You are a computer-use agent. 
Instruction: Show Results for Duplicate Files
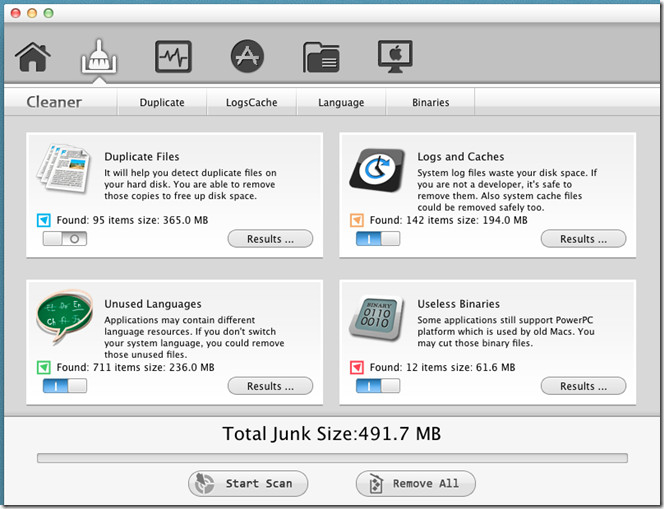270,239
